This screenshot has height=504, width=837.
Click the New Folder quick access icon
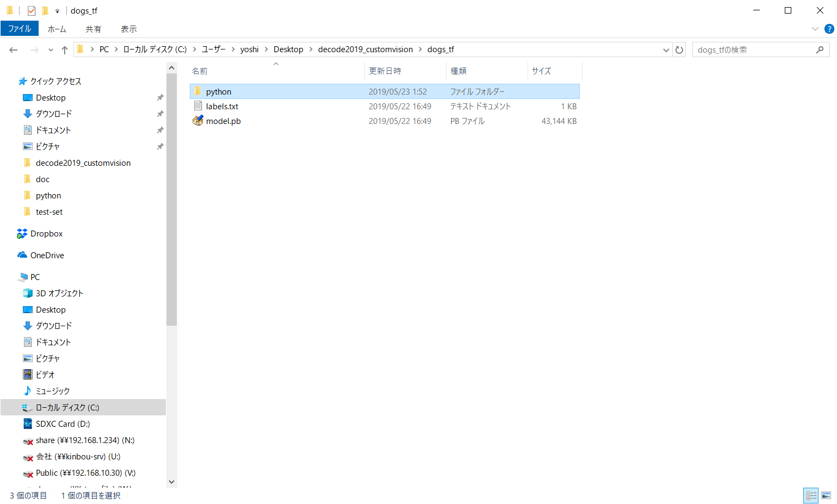[45, 11]
